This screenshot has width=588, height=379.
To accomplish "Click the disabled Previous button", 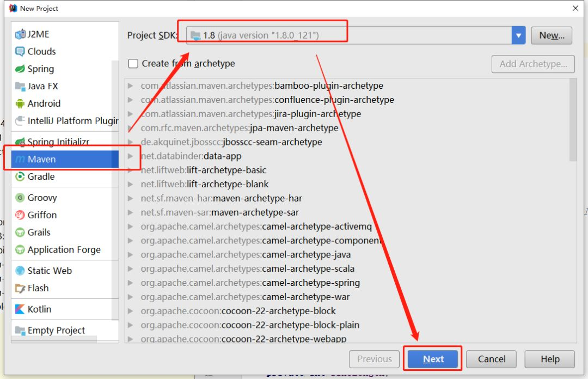I will (x=374, y=359).
